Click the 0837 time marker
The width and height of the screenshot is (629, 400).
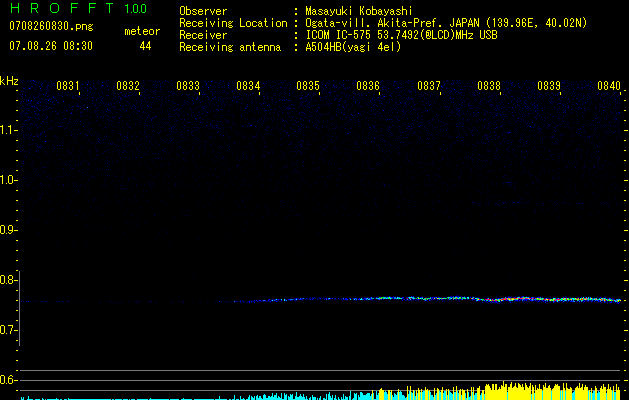[x=429, y=86]
